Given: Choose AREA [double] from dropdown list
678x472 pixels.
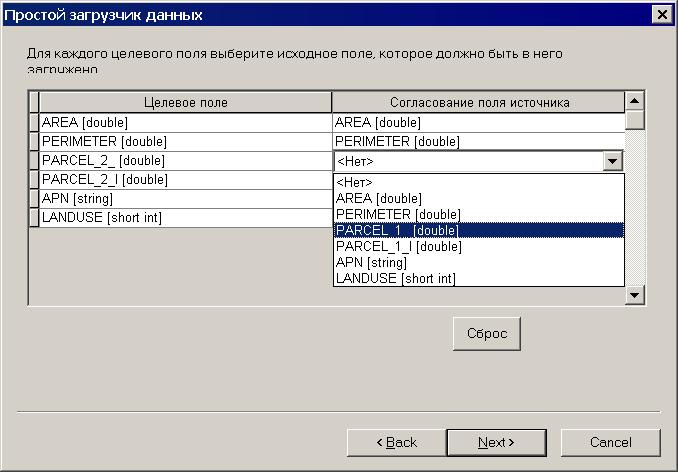Looking at the screenshot, I should (x=479, y=198).
